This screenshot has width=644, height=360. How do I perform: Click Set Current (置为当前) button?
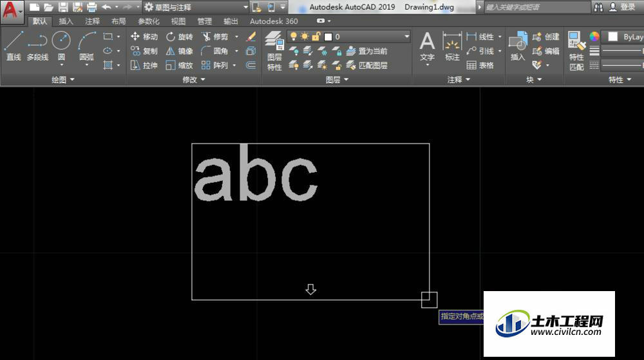pos(367,51)
